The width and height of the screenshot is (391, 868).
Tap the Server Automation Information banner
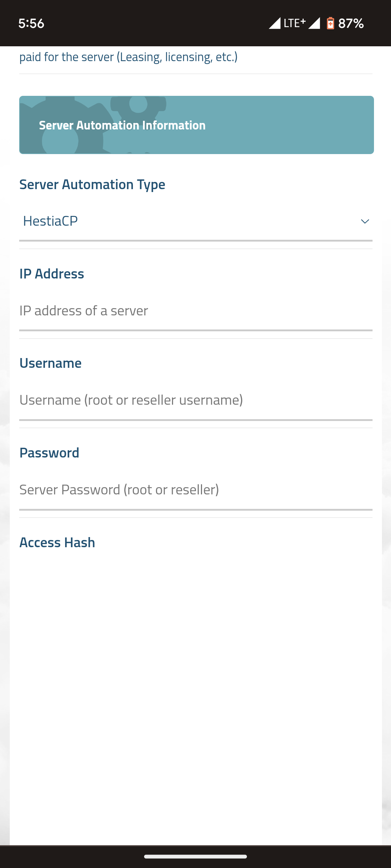pyautogui.click(x=196, y=125)
